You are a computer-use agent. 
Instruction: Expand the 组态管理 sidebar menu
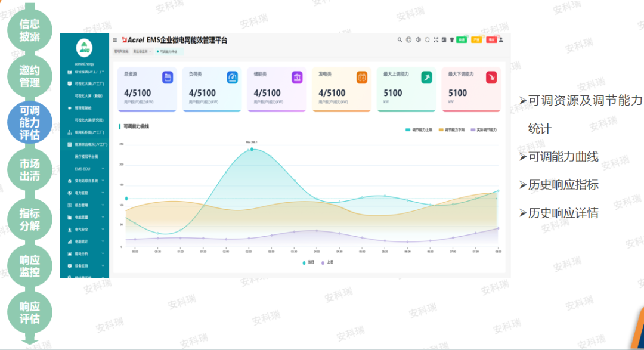tap(85, 205)
